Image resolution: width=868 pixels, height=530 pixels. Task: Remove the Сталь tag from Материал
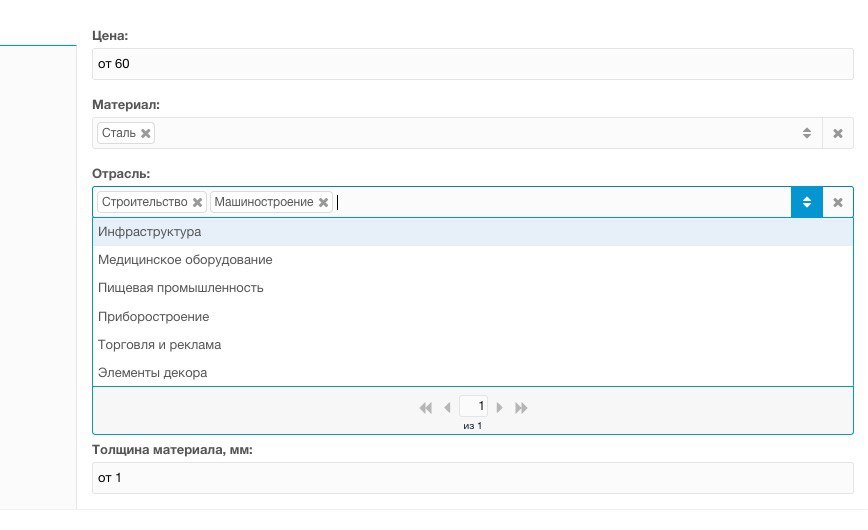[x=146, y=133]
